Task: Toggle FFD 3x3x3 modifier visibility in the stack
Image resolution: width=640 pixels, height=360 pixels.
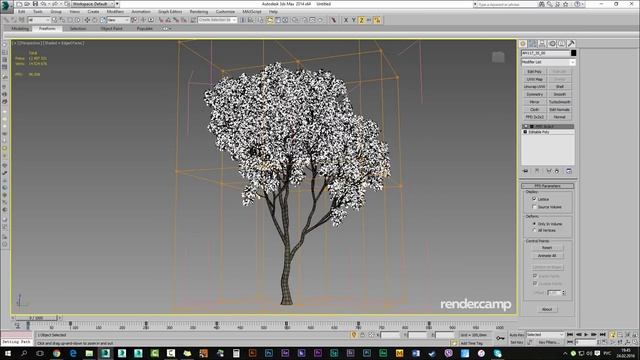Action: [x=526, y=127]
